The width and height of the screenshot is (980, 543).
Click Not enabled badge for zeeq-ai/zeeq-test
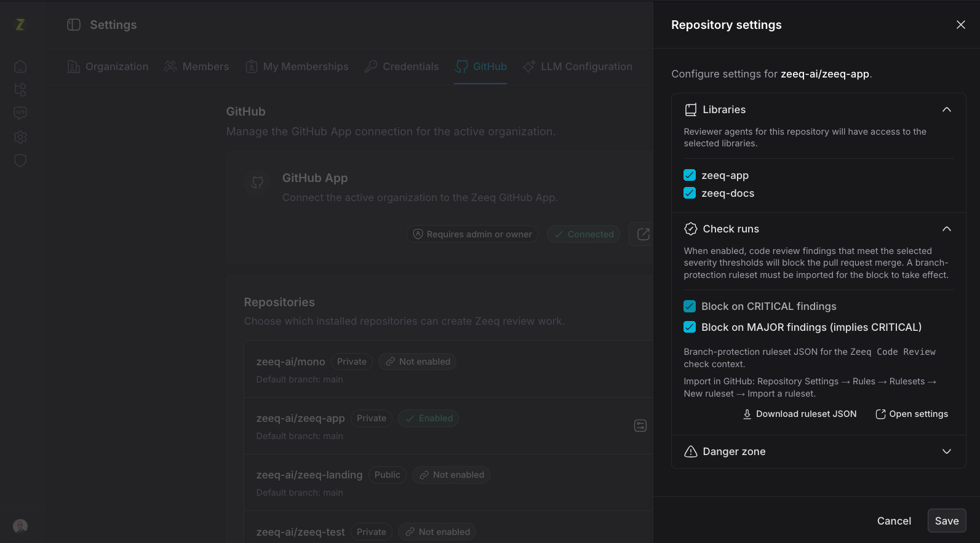437,532
